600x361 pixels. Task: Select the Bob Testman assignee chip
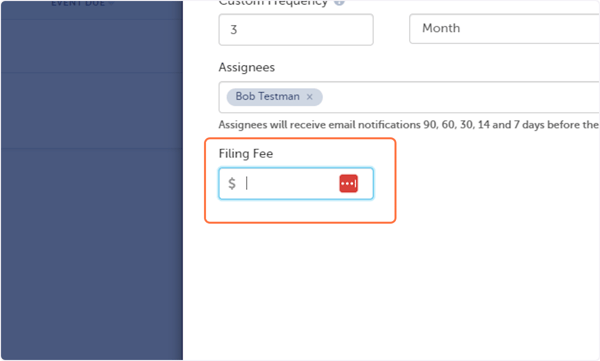274,97
